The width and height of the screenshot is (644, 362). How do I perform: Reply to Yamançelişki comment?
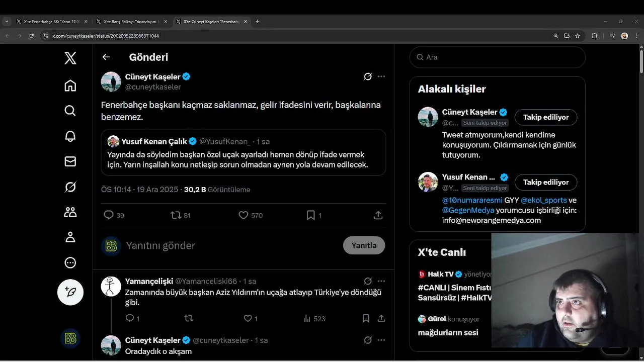[132, 318]
